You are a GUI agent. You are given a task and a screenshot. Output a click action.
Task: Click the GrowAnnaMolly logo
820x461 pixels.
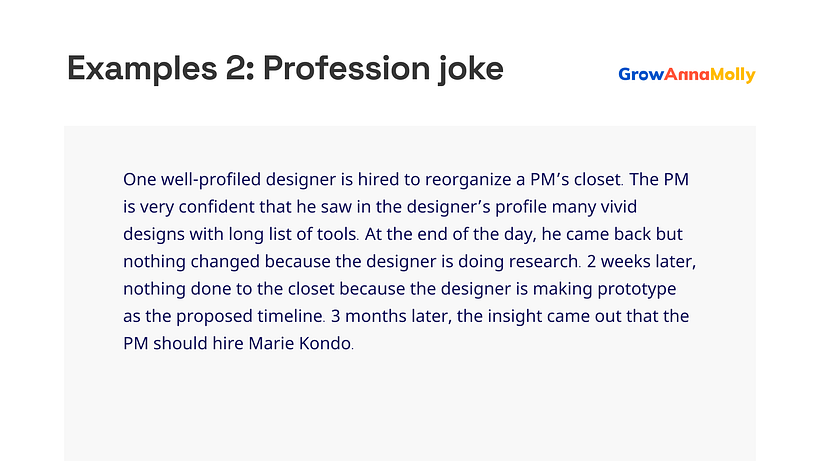[x=687, y=75]
